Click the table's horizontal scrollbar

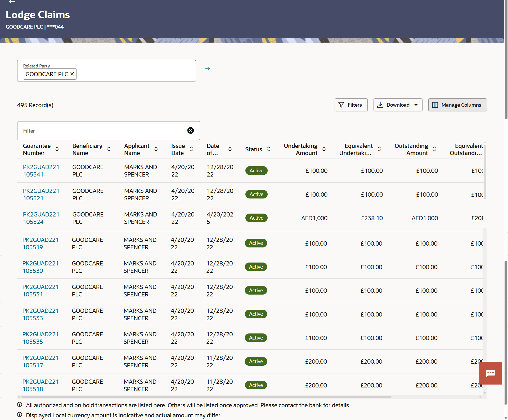tap(206, 397)
